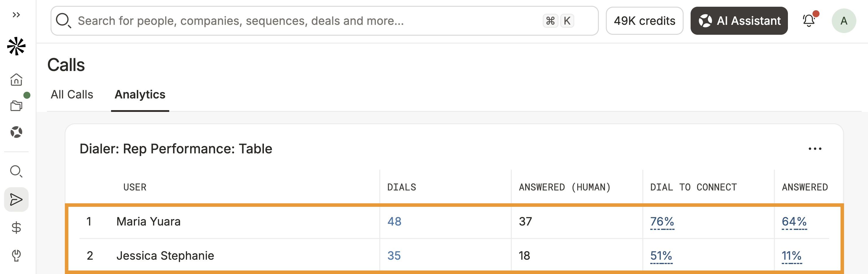Image resolution: width=868 pixels, height=274 pixels.
Task: Open the magnifier search icon in sidebar
Action: tap(16, 171)
